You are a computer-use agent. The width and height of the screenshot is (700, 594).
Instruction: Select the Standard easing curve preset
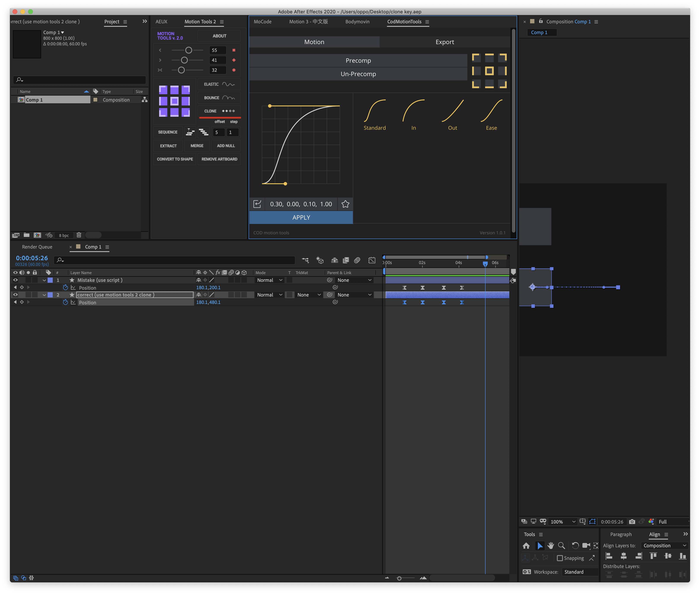click(375, 115)
